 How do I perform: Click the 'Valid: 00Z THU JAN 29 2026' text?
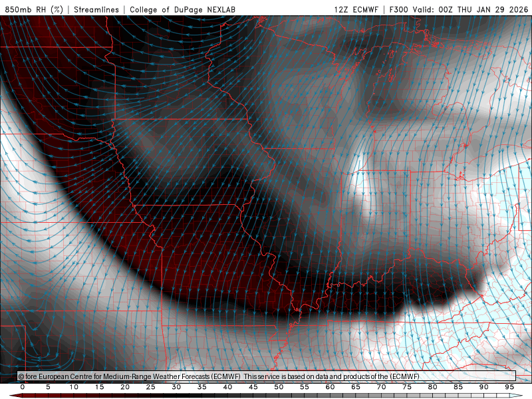tap(470, 9)
